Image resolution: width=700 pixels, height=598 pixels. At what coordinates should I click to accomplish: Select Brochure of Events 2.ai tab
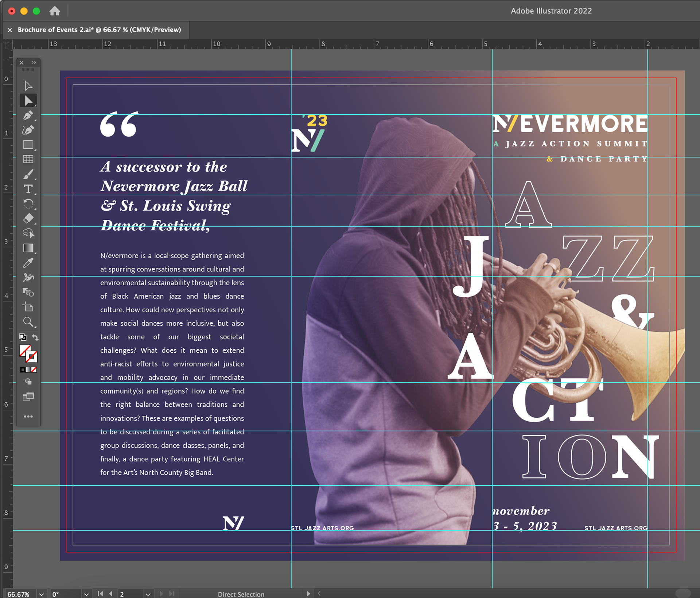[x=99, y=30]
